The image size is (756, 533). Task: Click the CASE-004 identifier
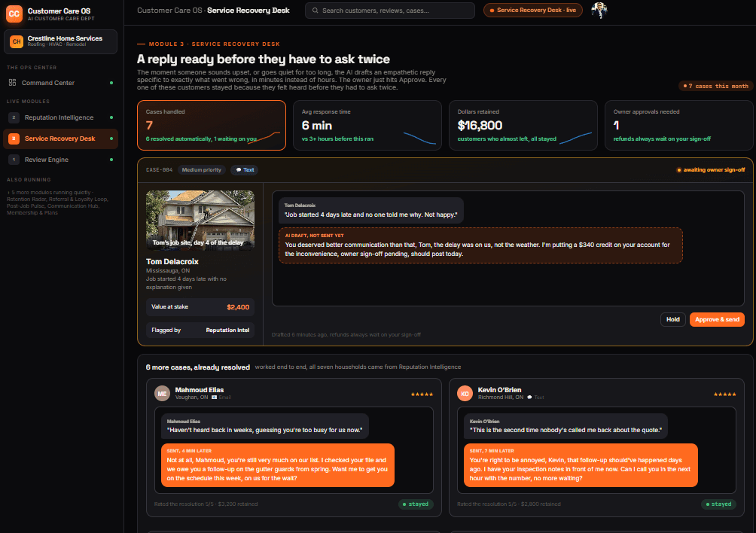159,169
